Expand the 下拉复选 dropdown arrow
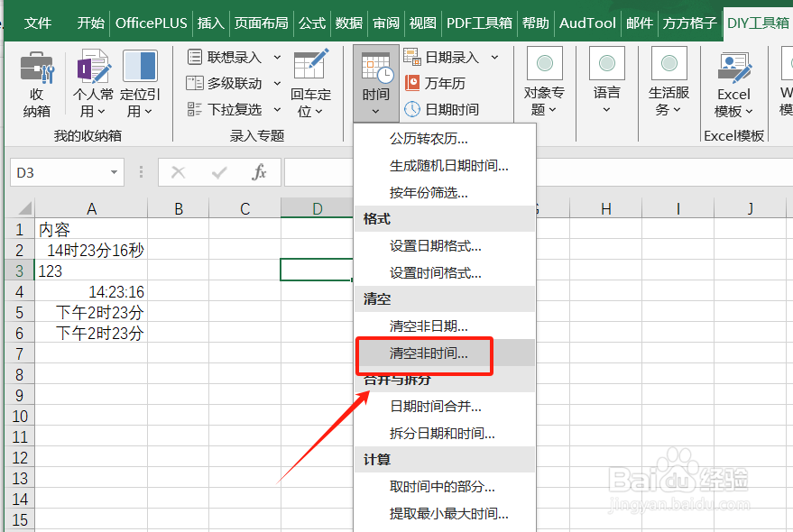 coord(277,109)
